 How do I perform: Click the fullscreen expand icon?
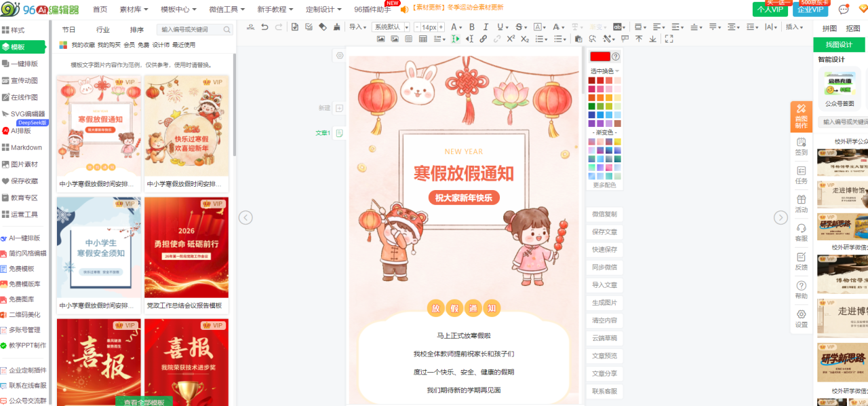tap(669, 39)
